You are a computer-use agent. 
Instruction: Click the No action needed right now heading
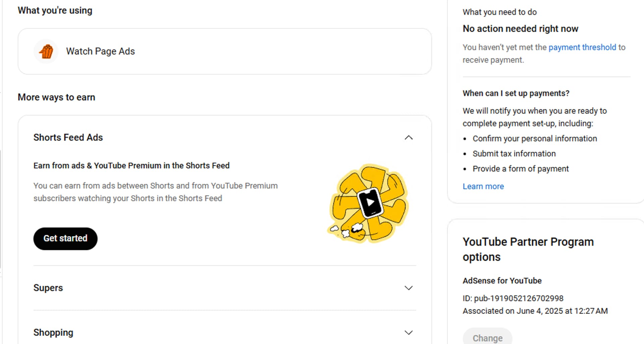coord(520,29)
